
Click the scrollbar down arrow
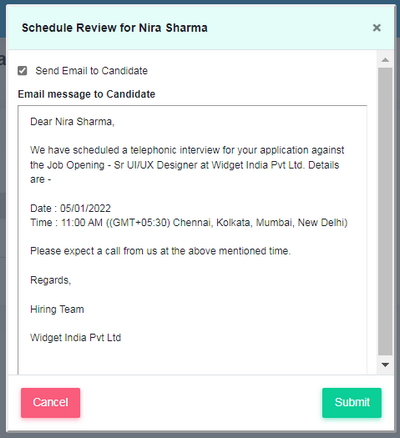[385, 365]
